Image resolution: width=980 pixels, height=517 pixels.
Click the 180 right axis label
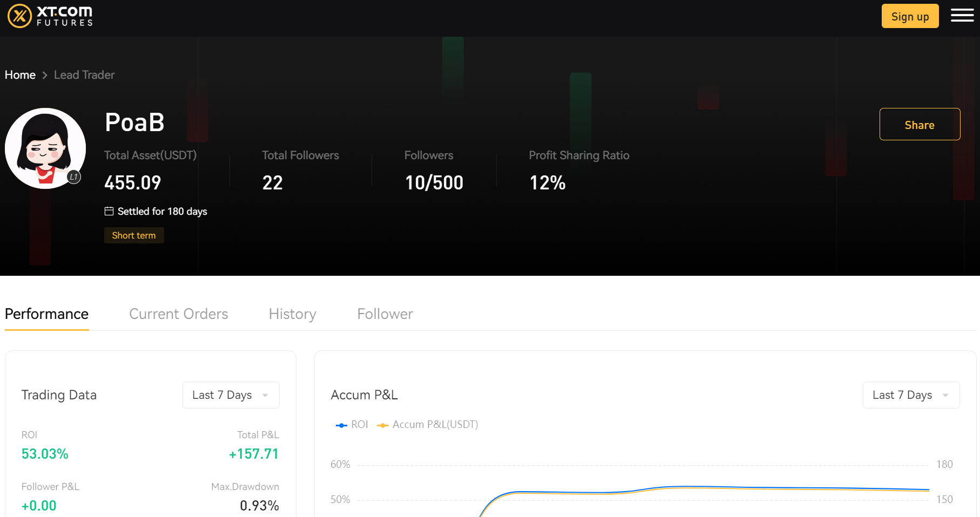pos(944,465)
